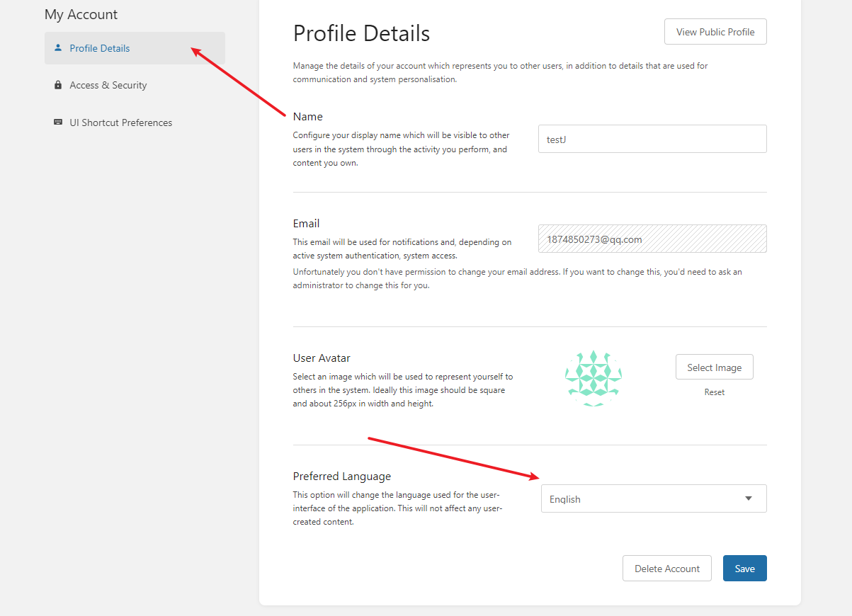Click the My Account sidebar heading
This screenshot has height=616, width=852.
click(81, 14)
